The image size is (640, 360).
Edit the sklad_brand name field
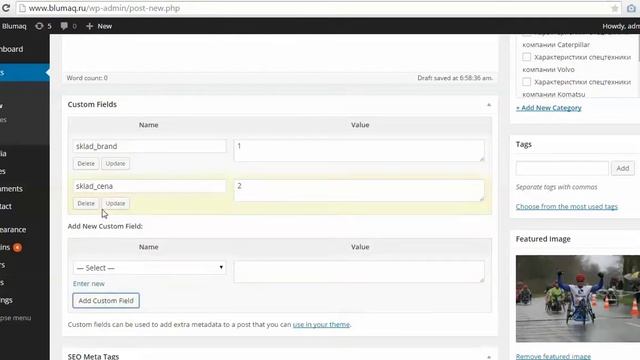(149, 146)
